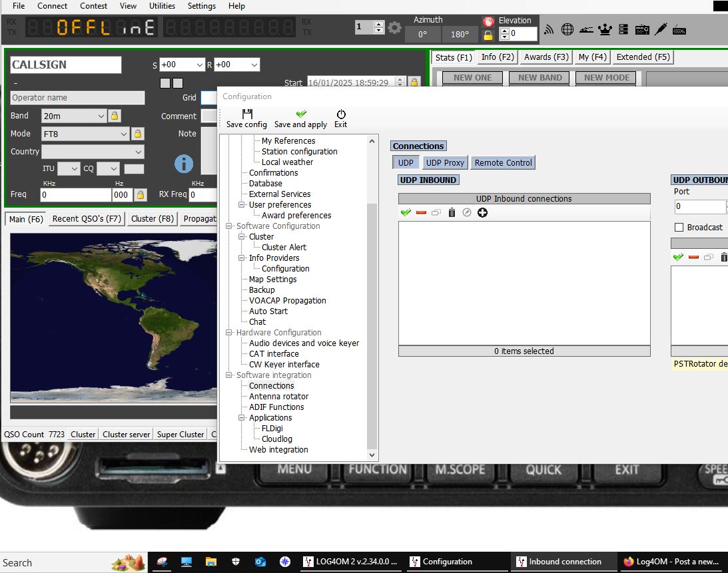Select Cloudlog in config tree
Viewport: 728px width, 573px height.
(x=276, y=439)
